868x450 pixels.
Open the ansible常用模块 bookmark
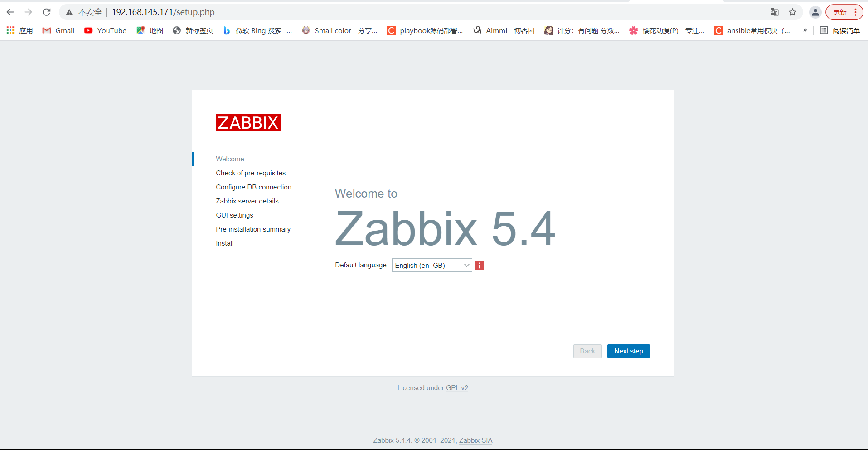752,30
